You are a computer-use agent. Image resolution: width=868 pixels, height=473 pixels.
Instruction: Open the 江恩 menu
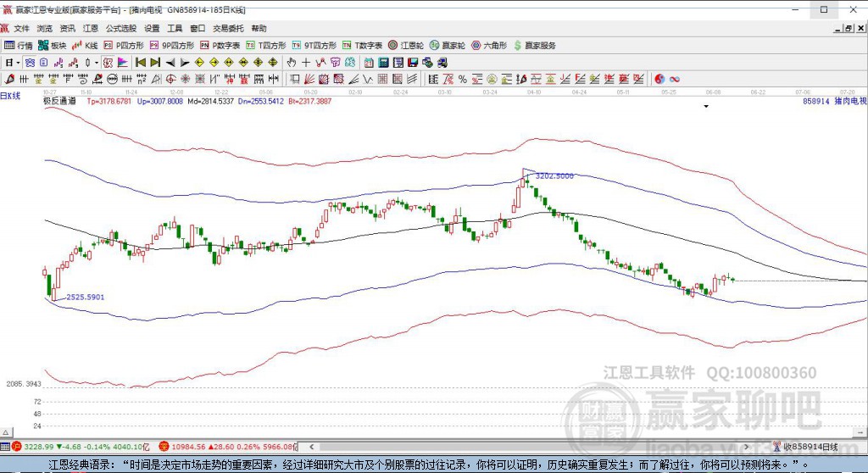pyautogui.click(x=90, y=28)
